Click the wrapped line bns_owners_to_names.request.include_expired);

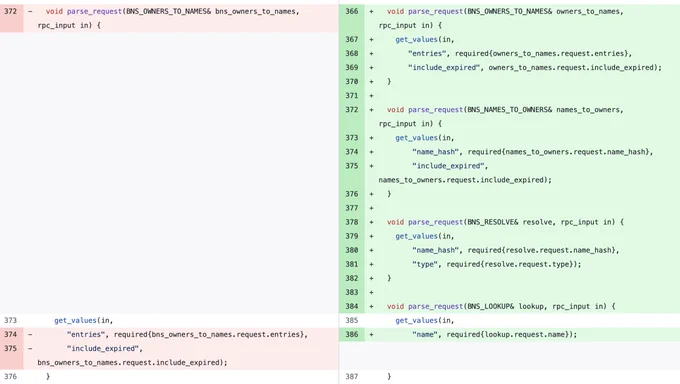coord(132,363)
